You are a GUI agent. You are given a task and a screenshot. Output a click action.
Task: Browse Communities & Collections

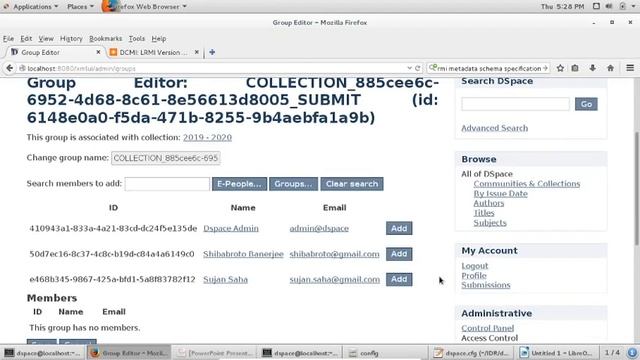click(527, 184)
